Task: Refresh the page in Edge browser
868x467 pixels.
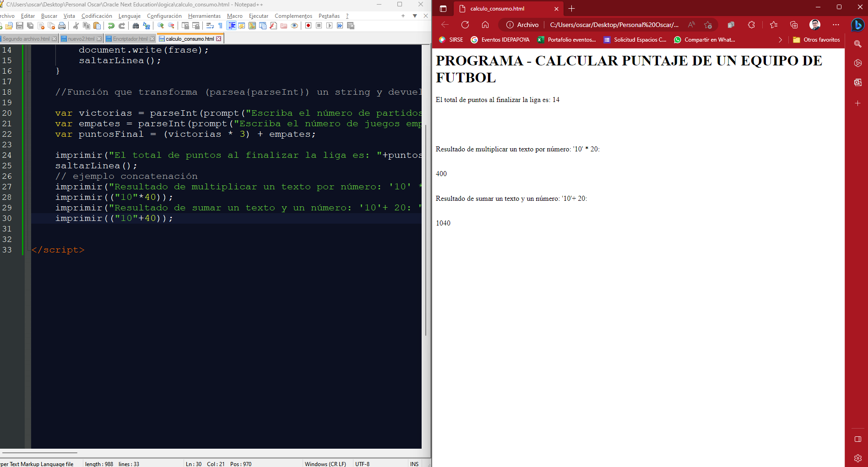Action: pos(465,25)
